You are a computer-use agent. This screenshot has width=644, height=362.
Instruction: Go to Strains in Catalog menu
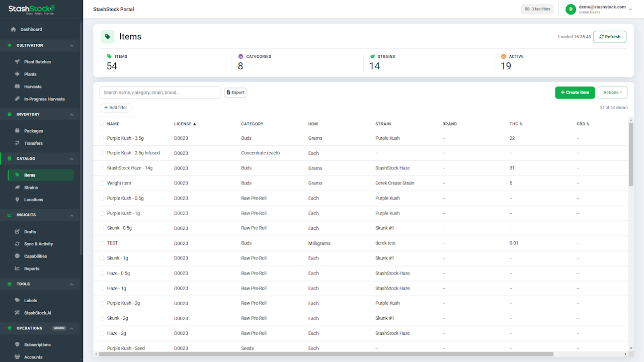pyautogui.click(x=31, y=188)
